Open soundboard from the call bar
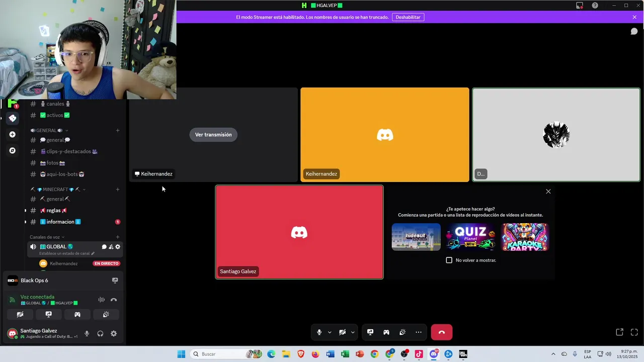Image resolution: width=644 pixels, height=362 pixels. [403, 332]
